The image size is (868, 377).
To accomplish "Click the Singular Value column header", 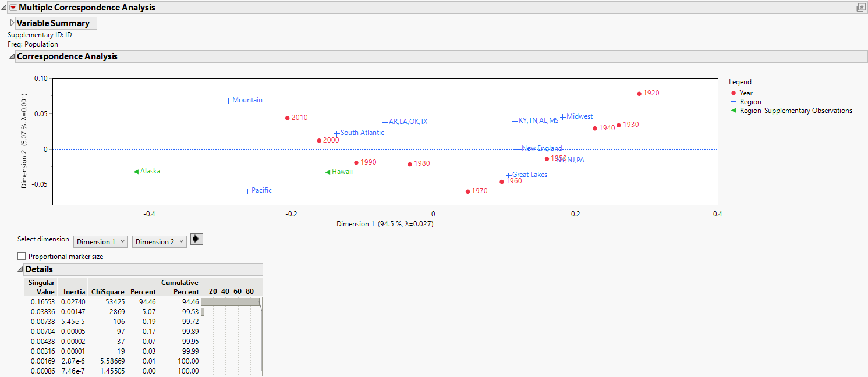I will tap(42, 287).
